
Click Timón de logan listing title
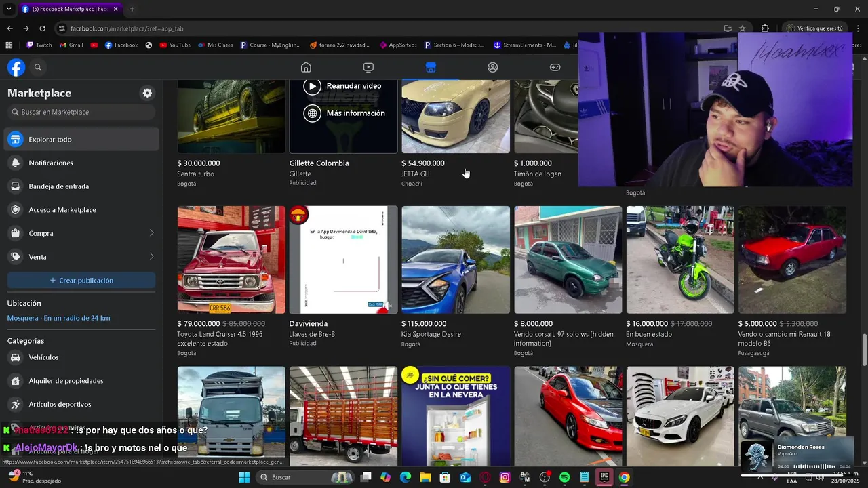tap(538, 174)
